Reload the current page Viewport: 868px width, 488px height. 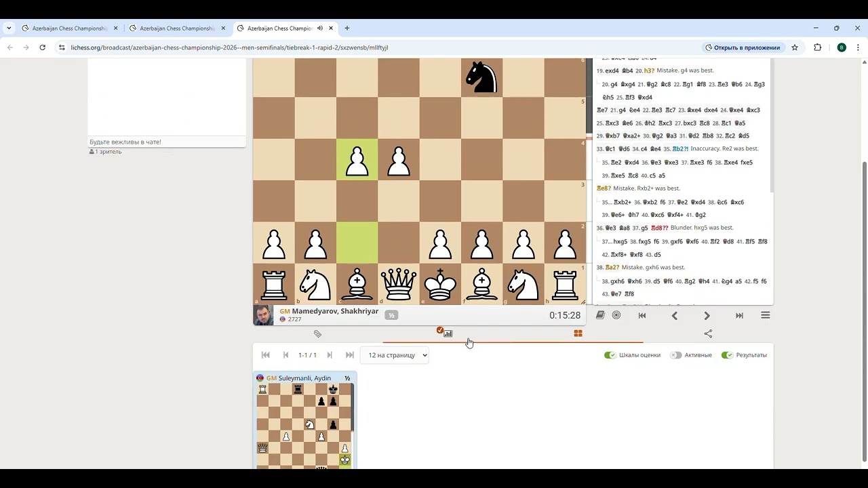(x=42, y=47)
